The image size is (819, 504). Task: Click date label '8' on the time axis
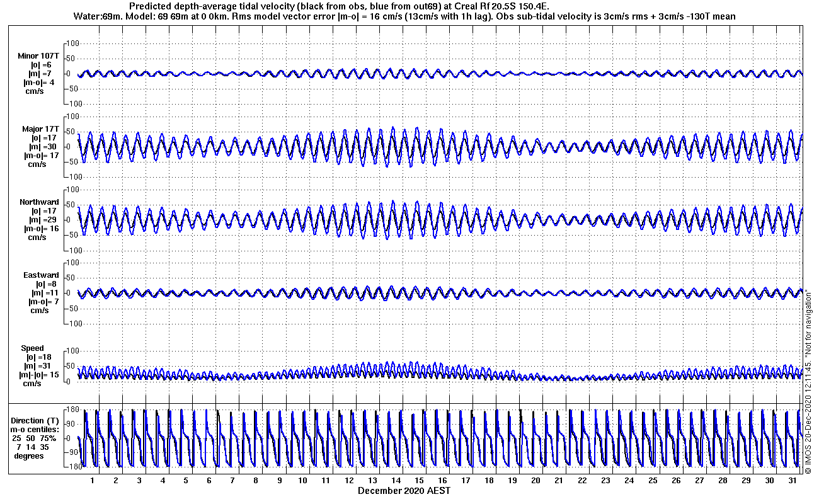256,481
